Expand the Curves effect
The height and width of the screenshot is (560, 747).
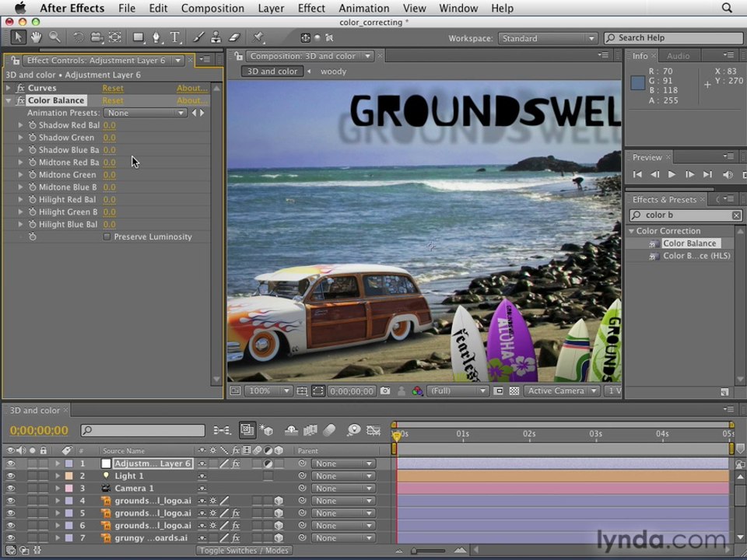pyautogui.click(x=8, y=88)
